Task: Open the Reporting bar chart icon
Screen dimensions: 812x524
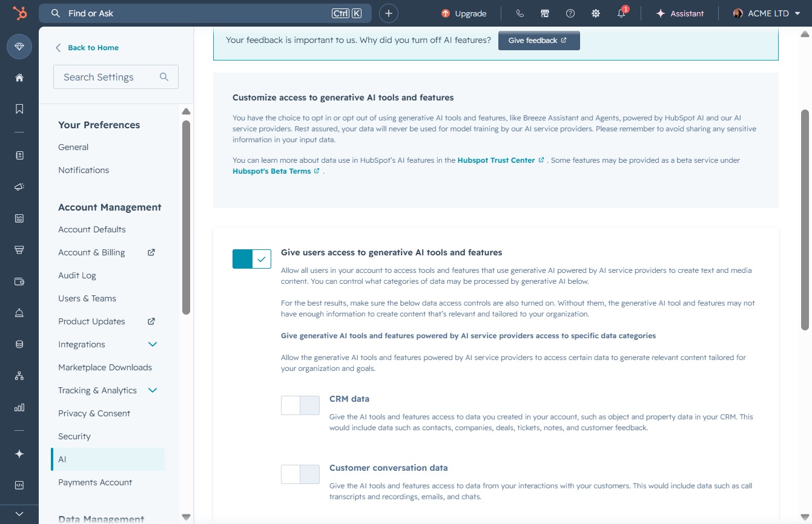Action: 19,407
